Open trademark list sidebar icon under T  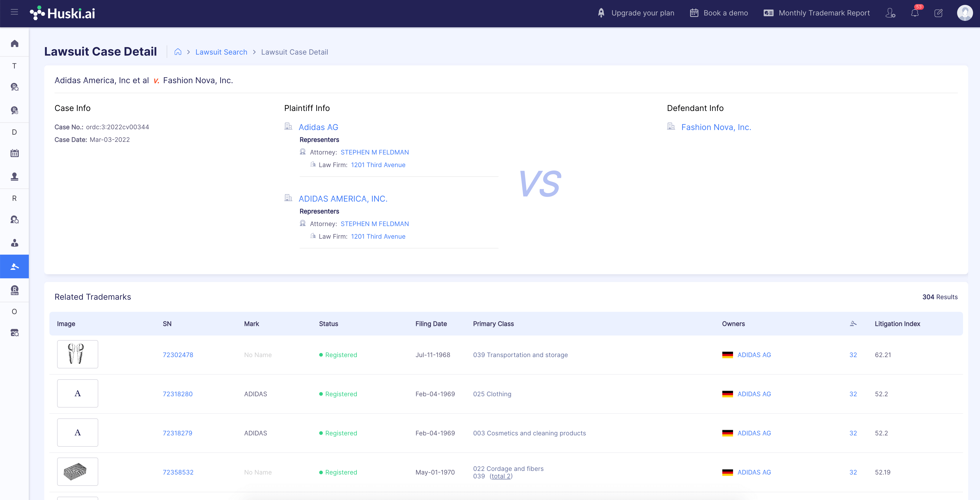pyautogui.click(x=14, y=110)
